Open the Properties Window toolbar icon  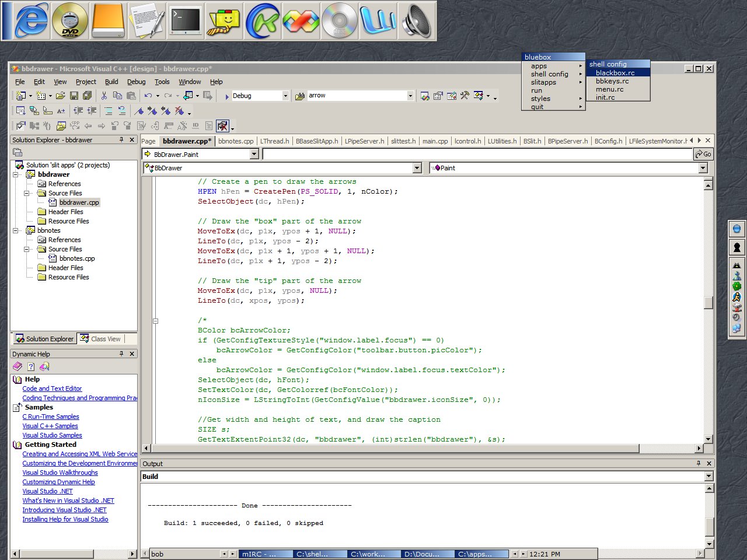(x=438, y=96)
